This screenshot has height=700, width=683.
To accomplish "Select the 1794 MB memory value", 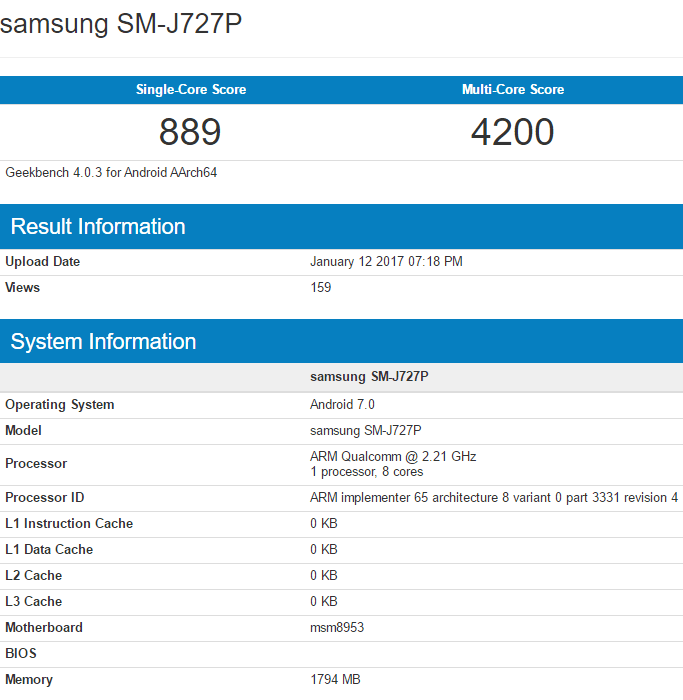I will 335,679.
